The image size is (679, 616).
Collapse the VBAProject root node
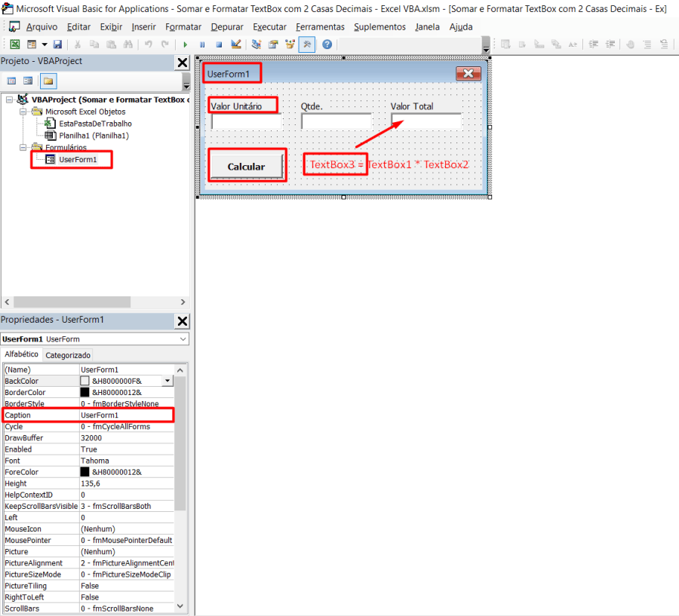pyautogui.click(x=9, y=100)
